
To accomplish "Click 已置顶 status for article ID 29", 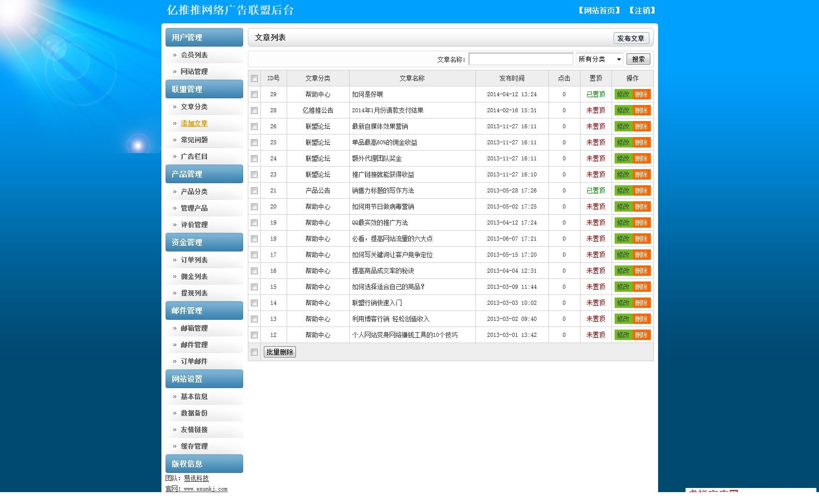I will coord(595,94).
